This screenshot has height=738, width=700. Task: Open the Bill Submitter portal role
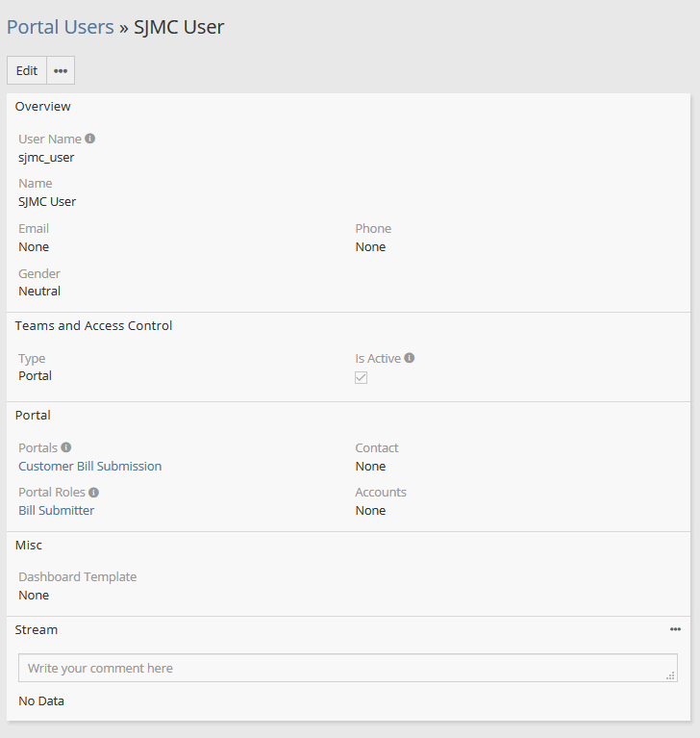coord(57,510)
